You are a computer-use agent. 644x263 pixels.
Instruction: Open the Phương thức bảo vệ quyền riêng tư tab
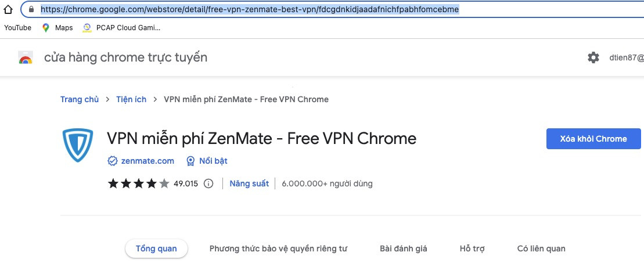[279, 248]
